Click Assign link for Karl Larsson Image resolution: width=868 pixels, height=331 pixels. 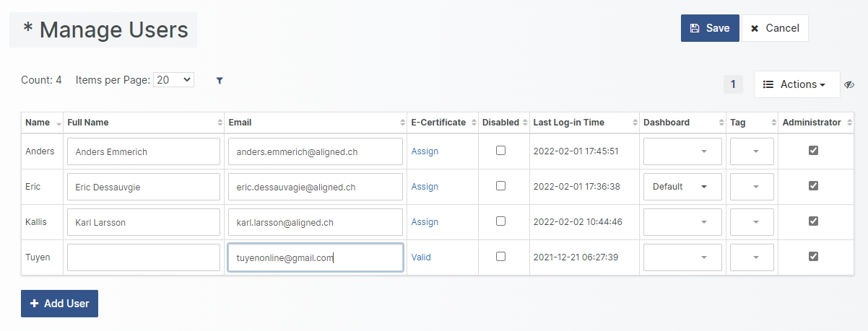tap(425, 222)
